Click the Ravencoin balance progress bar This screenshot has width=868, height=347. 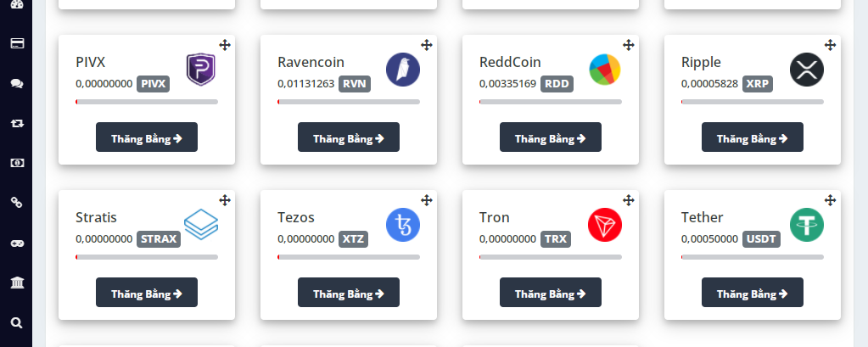pyautogui.click(x=349, y=102)
